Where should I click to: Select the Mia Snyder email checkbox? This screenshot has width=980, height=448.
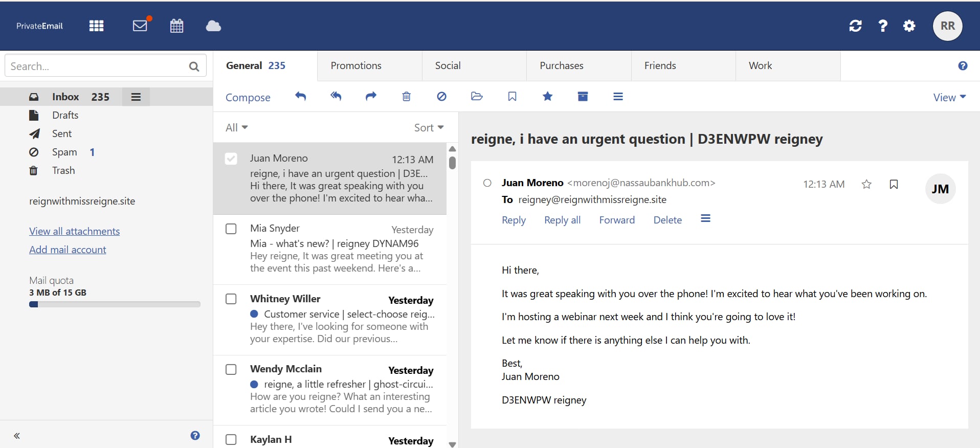(x=231, y=229)
